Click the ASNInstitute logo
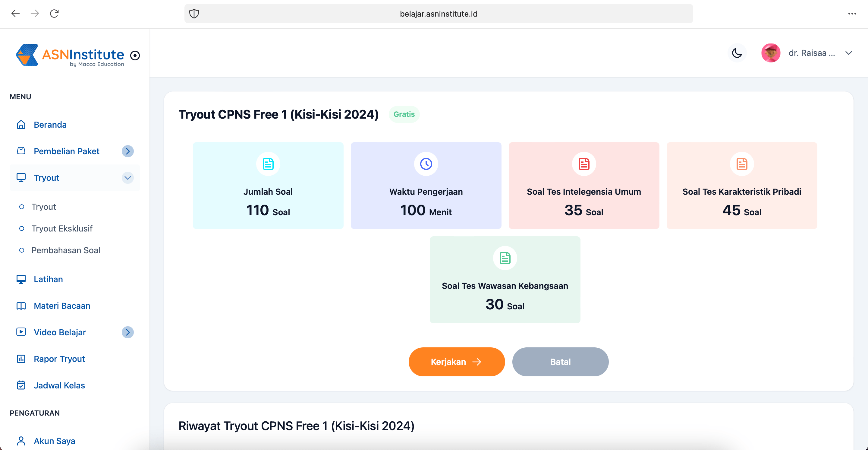The height and width of the screenshot is (450, 868). (x=70, y=55)
